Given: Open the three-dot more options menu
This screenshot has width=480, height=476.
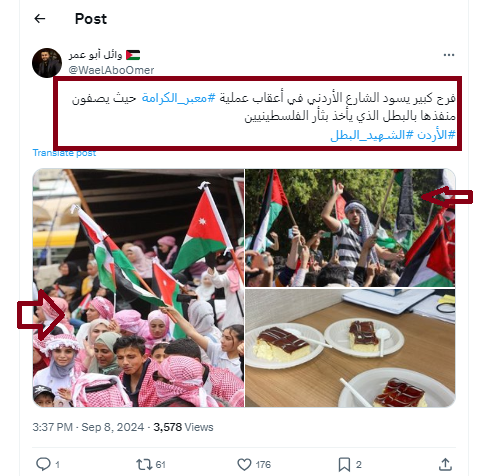Looking at the screenshot, I should (x=449, y=55).
